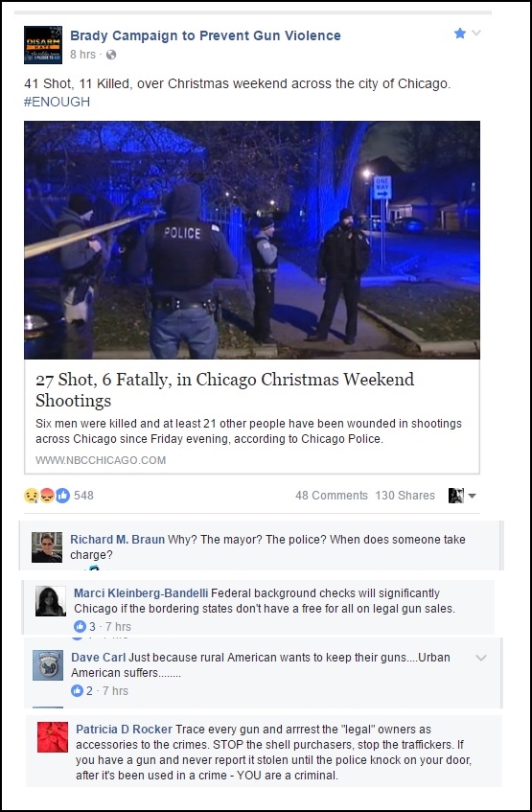532x812 pixels.
Task: Click Patricia D Rocker's poinsettia avatar
Action: click(53, 737)
